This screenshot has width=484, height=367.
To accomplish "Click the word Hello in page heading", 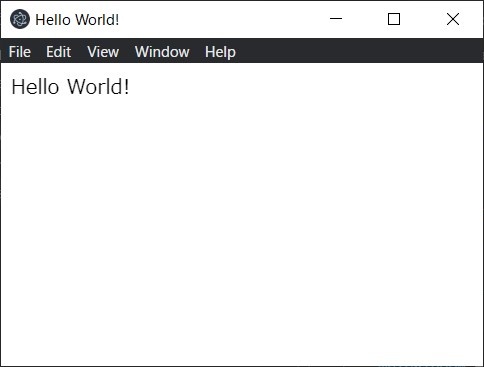I will (35, 87).
